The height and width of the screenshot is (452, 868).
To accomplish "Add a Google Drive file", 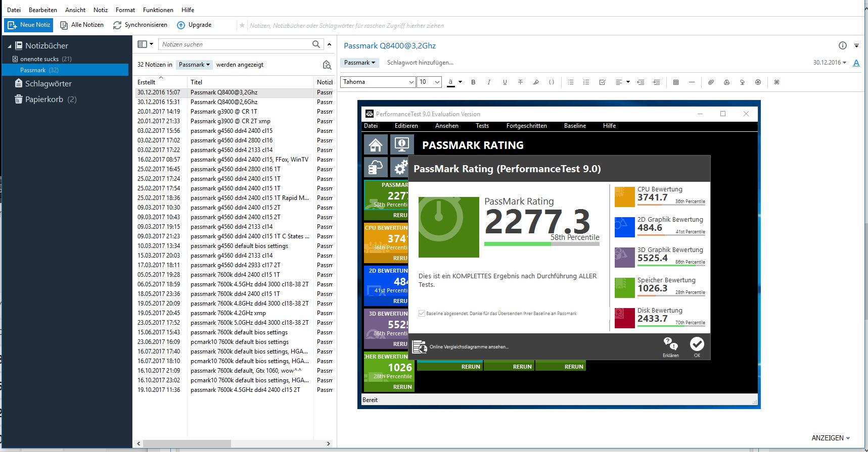I will point(726,82).
